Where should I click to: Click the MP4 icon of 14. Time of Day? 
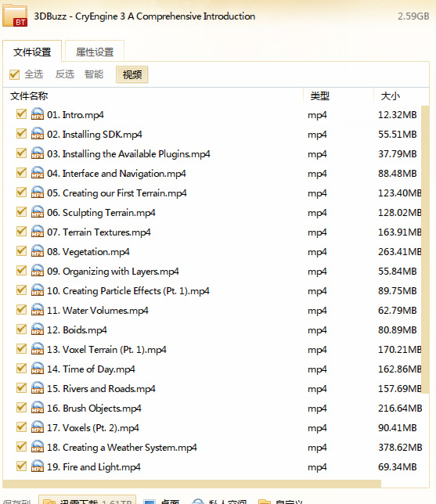[38, 369]
